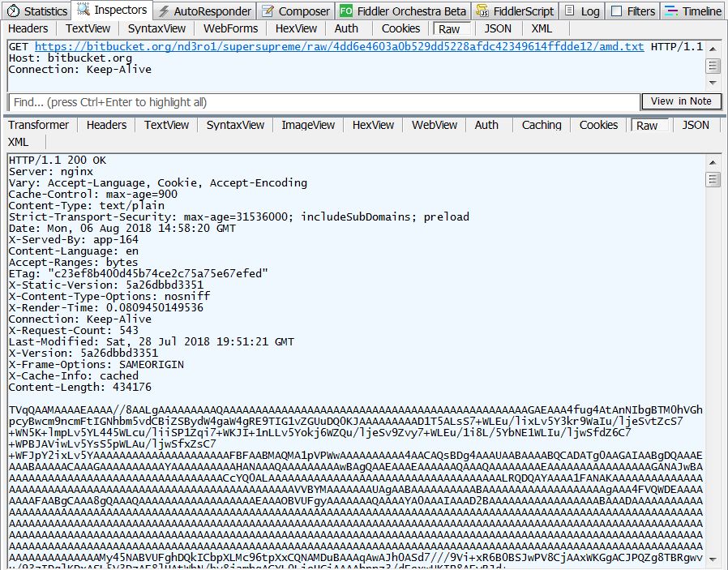Click the AutoResponder lightning bolt icon
The height and width of the screenshot is (570, 728).
[x=164, y=11]
